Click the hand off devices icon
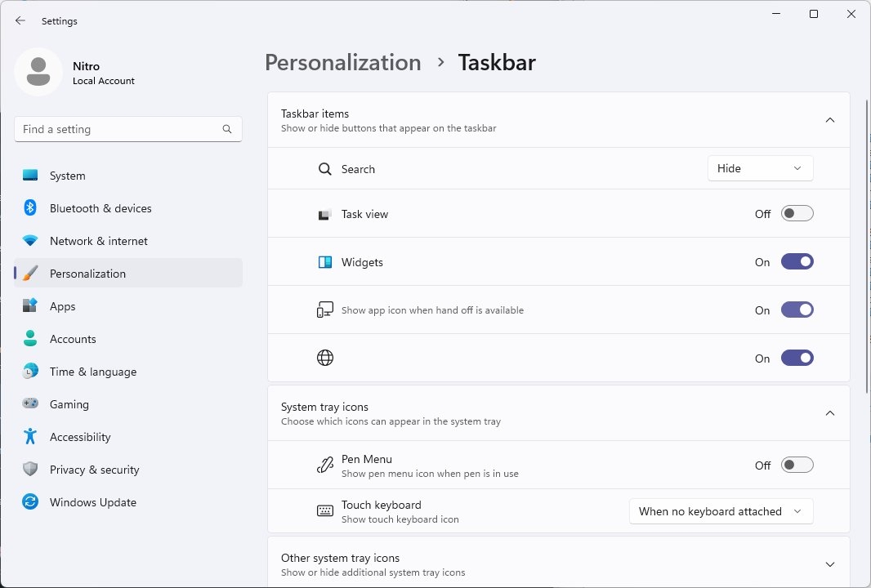 (x=325, y=310)
